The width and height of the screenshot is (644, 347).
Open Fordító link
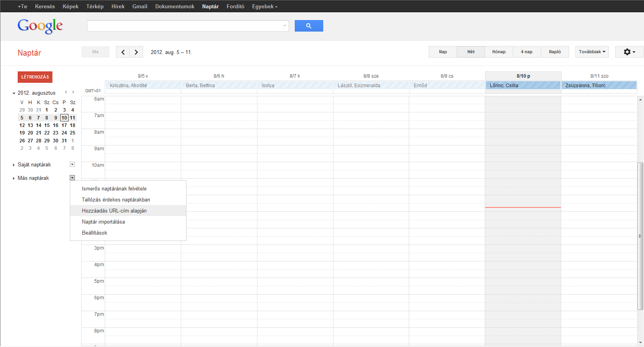[235, 6]
